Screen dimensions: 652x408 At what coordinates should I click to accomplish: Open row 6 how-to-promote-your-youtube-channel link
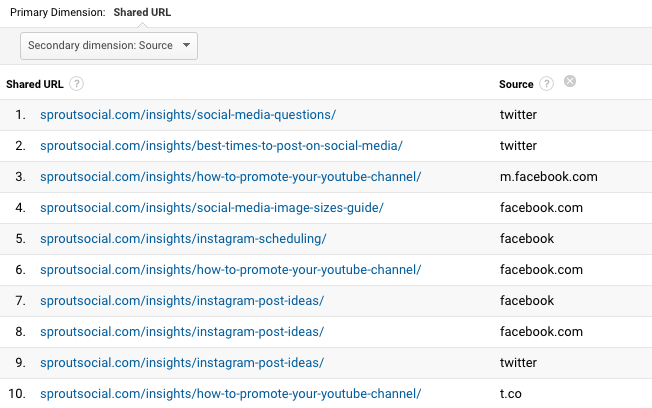tap(230, 270)
